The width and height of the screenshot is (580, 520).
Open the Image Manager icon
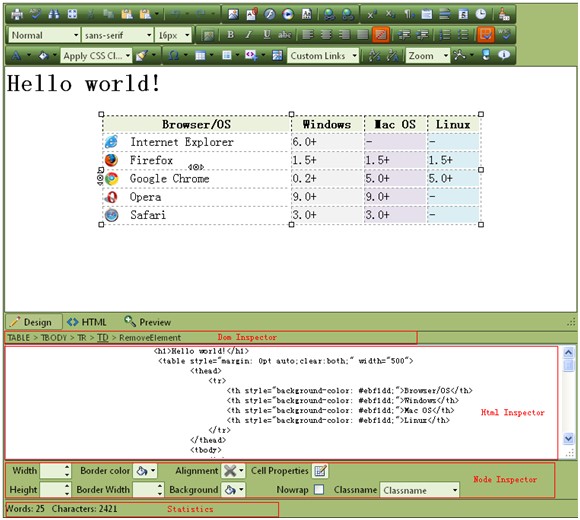[233, 14]
